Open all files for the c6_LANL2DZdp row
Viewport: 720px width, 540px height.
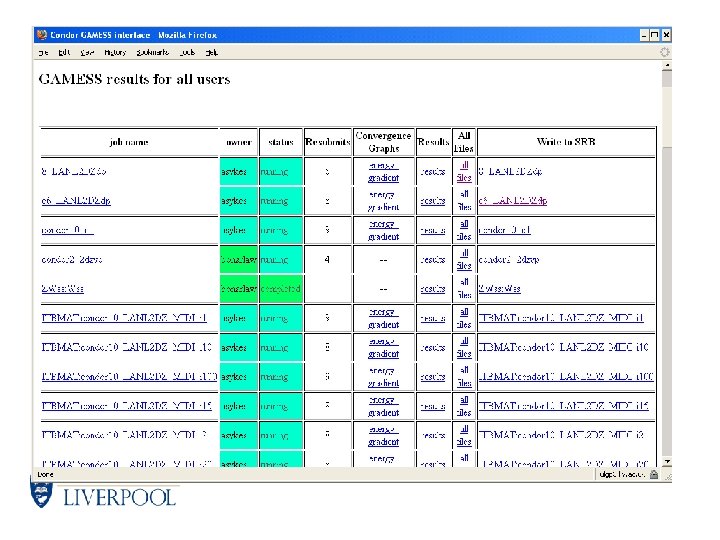(464, 201)
